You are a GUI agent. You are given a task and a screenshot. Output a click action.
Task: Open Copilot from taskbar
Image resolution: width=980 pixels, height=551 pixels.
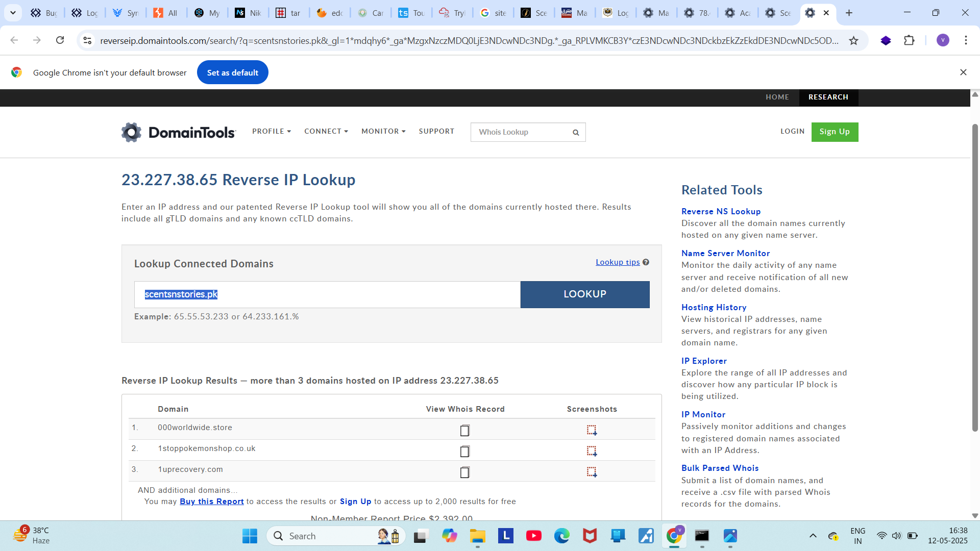click(x=450, y=536)
